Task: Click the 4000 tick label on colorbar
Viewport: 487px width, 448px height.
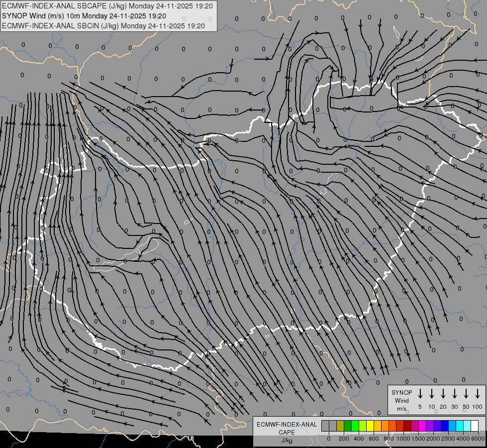Action: click(x=463, y=439)
